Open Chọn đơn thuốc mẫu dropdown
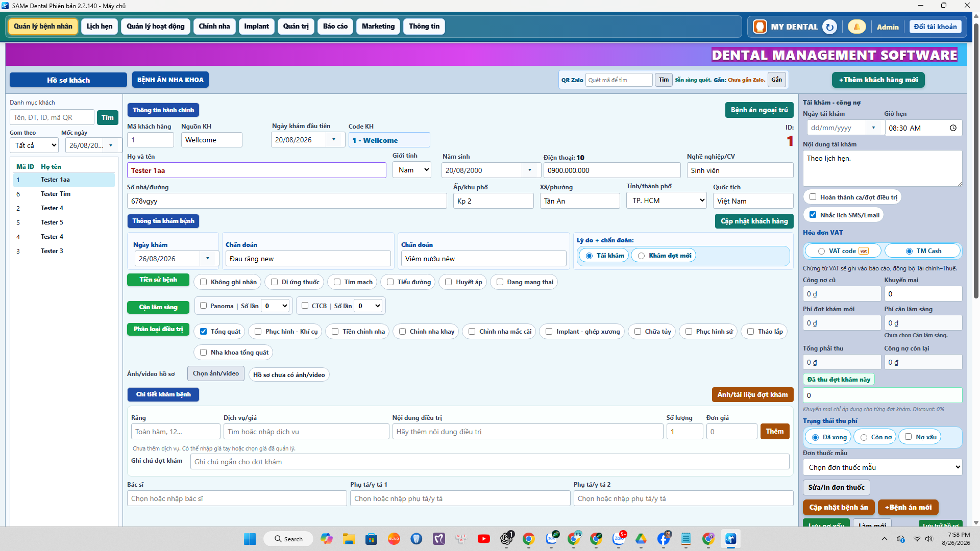 (883, 467)
